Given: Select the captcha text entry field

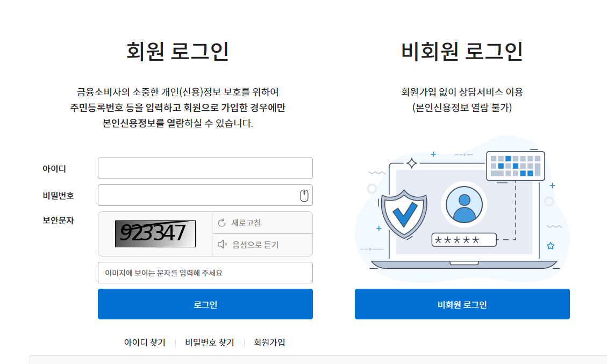Looking at the screenshot, I should [x=205, y=273].
